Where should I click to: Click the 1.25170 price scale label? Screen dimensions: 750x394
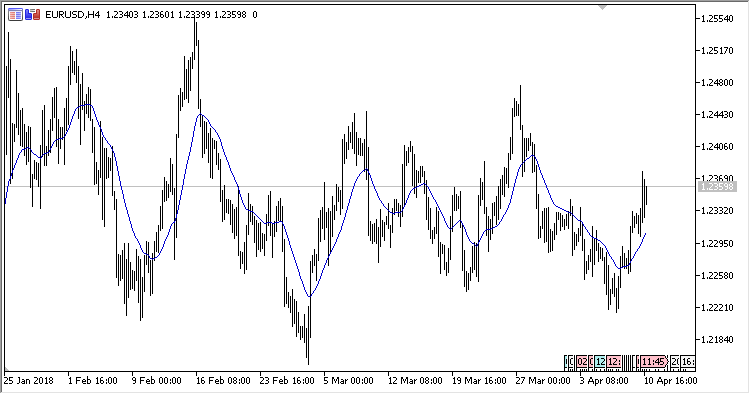coord(717,51)
